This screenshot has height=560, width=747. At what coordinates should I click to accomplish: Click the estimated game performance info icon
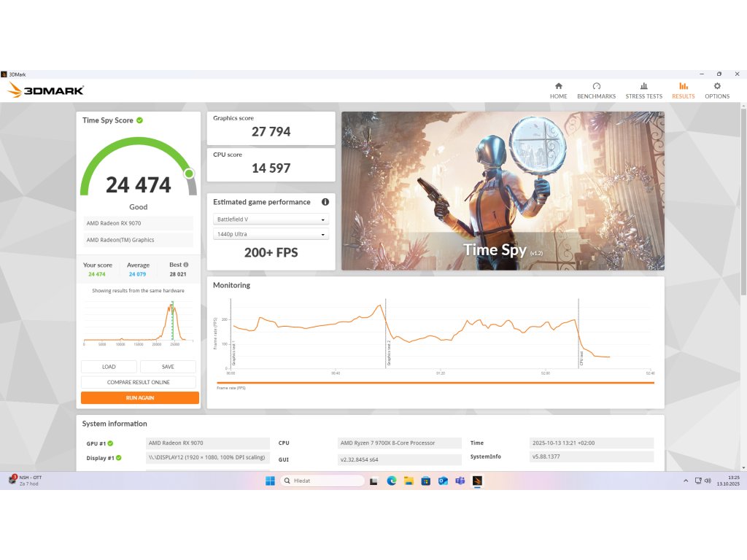pyautogui.click(x=325, y=202)
